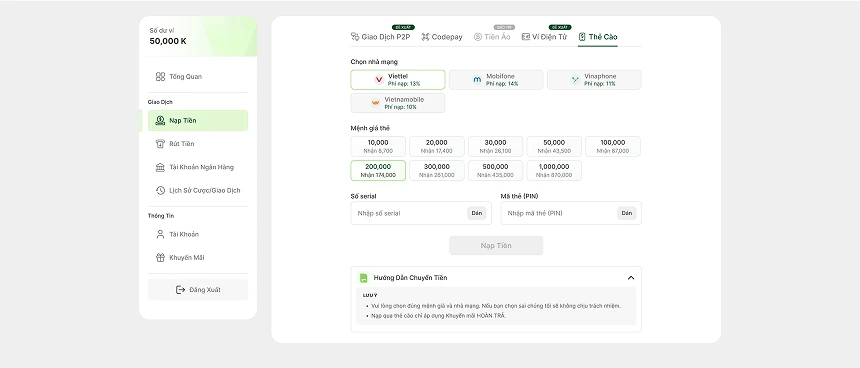This screenshot has height=368, width=860.
Task: Click the Nạp Tiền deposit icon
Action: coord(160,121)
